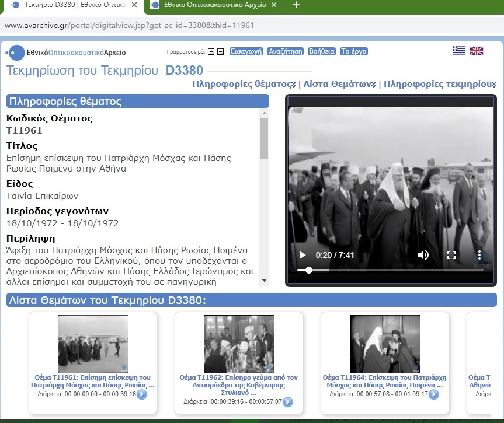The image size is (504, 423).
Task: Select Ταινία Επικαίρων text
Action: [x=43, y=196]
